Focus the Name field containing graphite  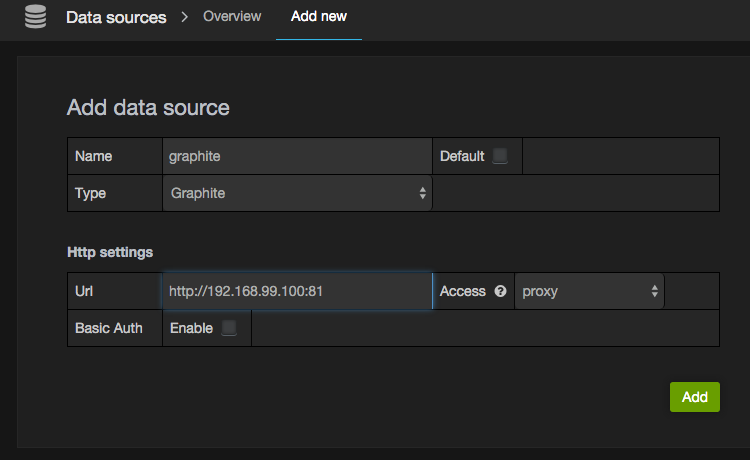(x=297, y=156)
